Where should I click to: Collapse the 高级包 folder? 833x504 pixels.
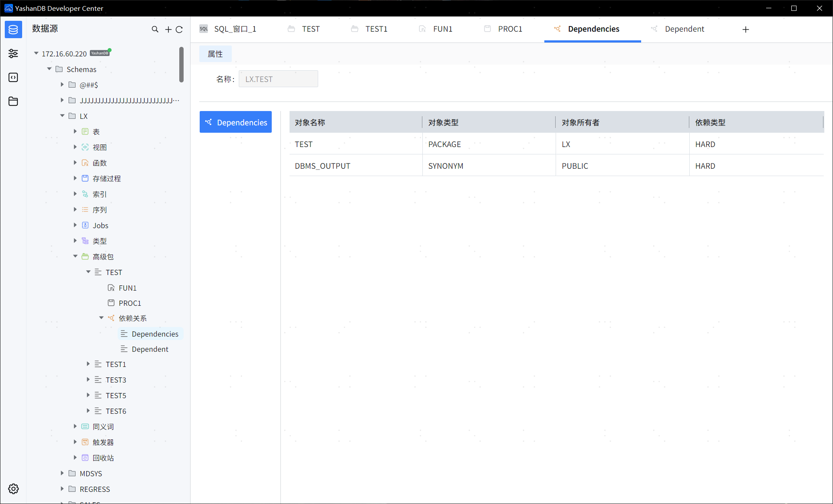[75, 256]
